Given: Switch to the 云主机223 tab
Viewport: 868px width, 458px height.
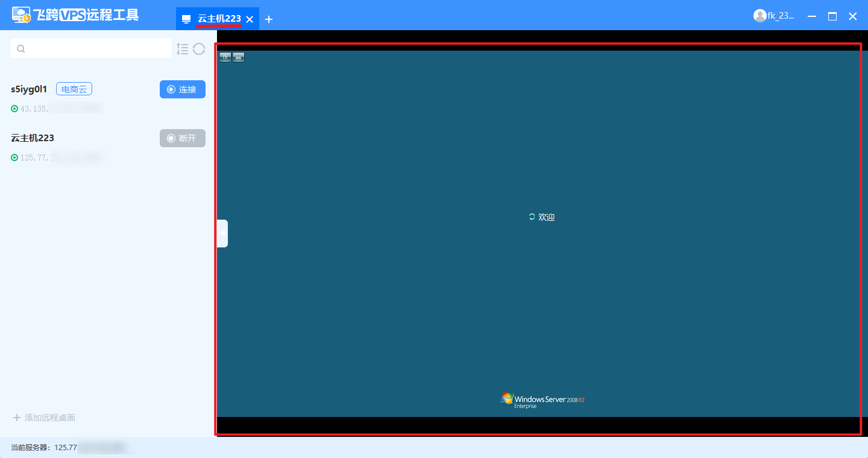Looking at the screenshot, I should [219, 19].
